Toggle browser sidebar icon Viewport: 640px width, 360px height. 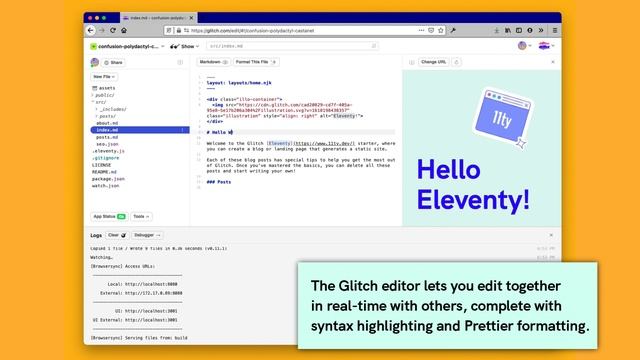519,30
